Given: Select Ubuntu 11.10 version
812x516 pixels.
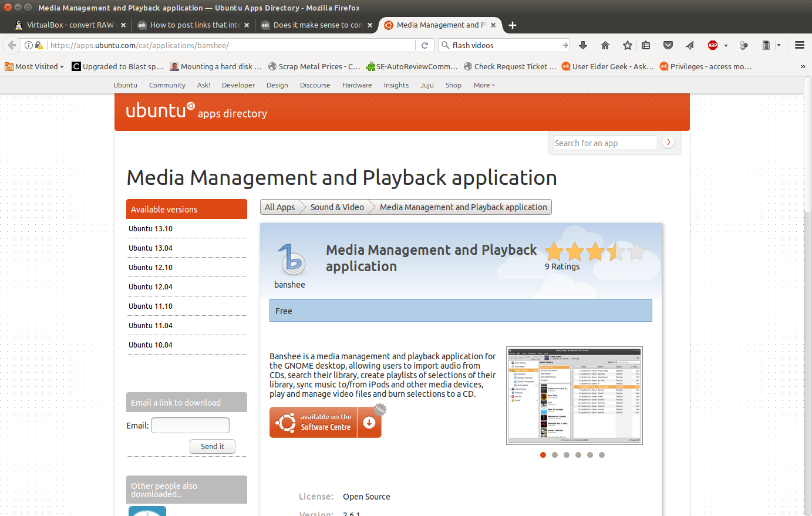Looking at the screenshot, I should click(x=151, y=306).
